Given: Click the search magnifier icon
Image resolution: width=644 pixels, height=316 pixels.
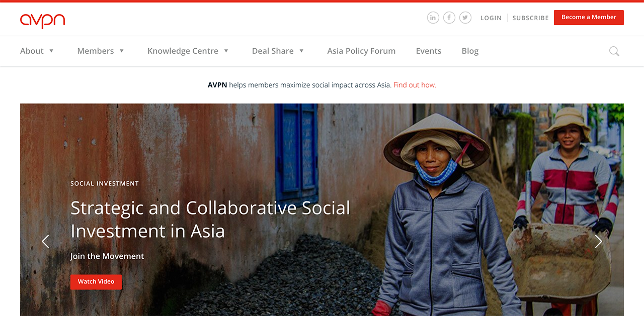Looking at the screenshot, I should click(x=614, y=51).
